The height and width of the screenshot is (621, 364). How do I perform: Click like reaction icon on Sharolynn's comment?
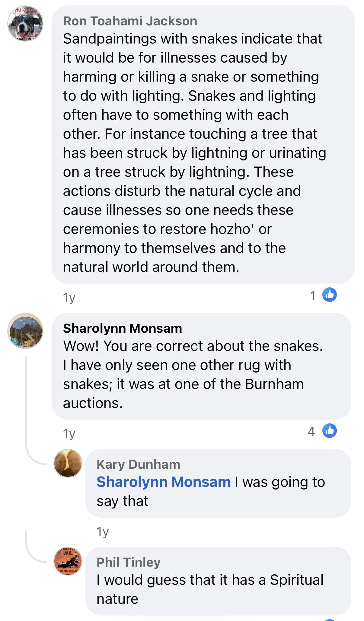pos(329,431)
